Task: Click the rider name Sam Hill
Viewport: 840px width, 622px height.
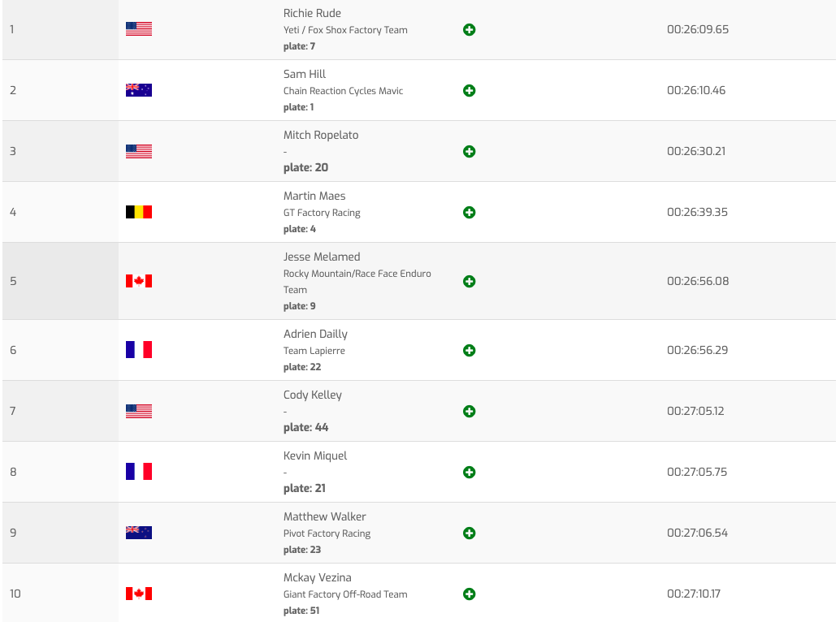Action: (305, 74)
